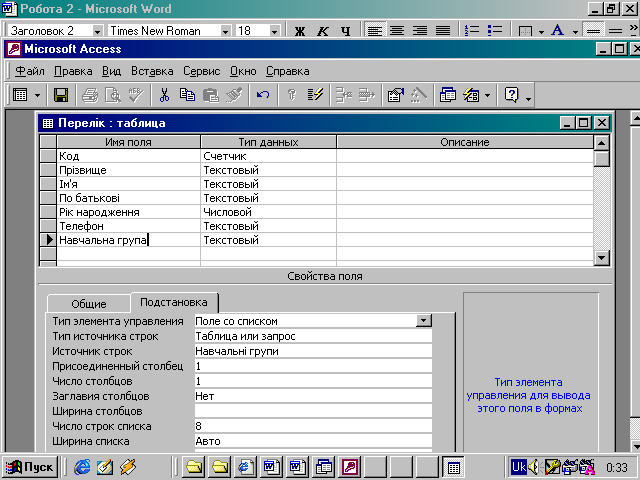Center text in Word toolbar
The image size is (640, 480).
(x=397, y=31)
